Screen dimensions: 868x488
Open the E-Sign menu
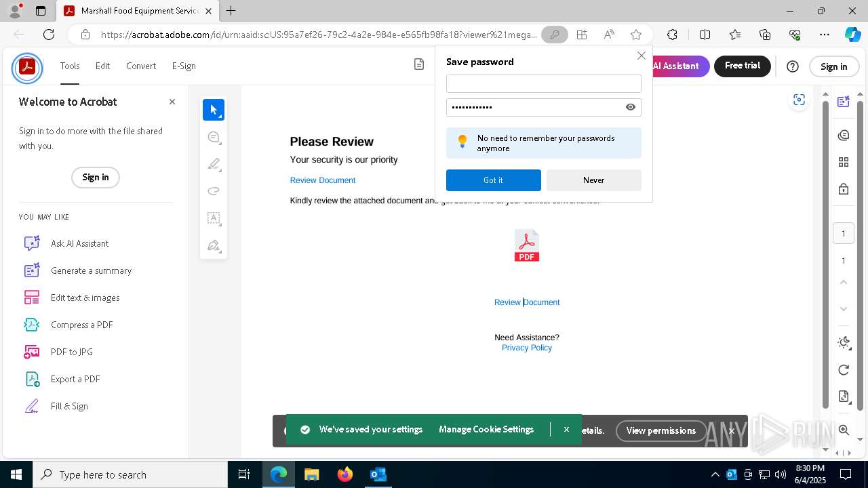click(184, 66)
